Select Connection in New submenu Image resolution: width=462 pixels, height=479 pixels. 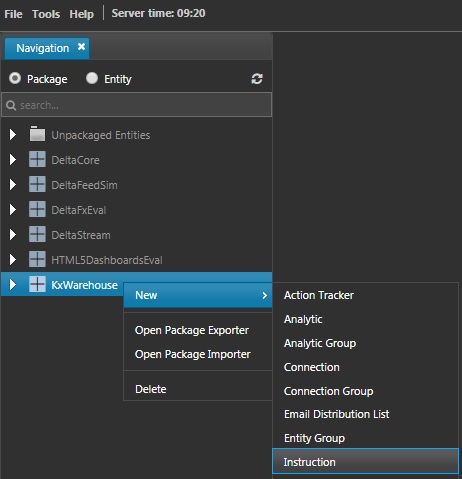pos(365,367)
